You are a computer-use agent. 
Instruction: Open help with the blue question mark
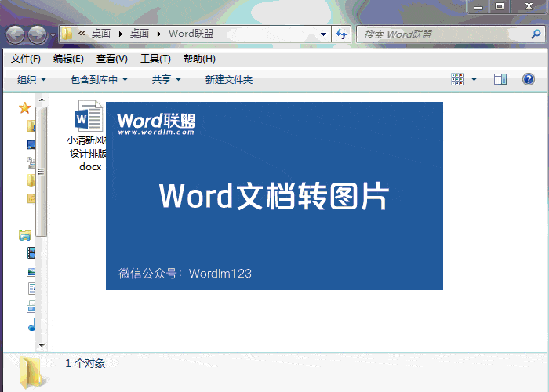[529, 79]
